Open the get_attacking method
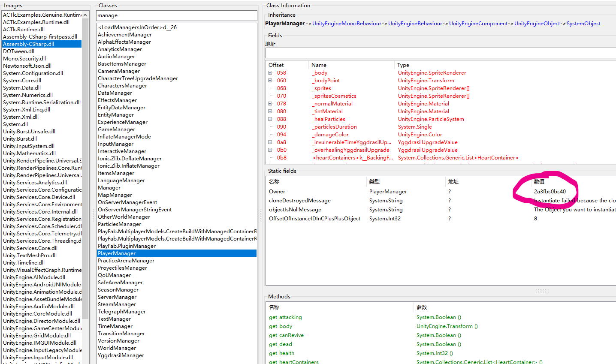This screenshot has width=616, height=364. coord(285,317)
